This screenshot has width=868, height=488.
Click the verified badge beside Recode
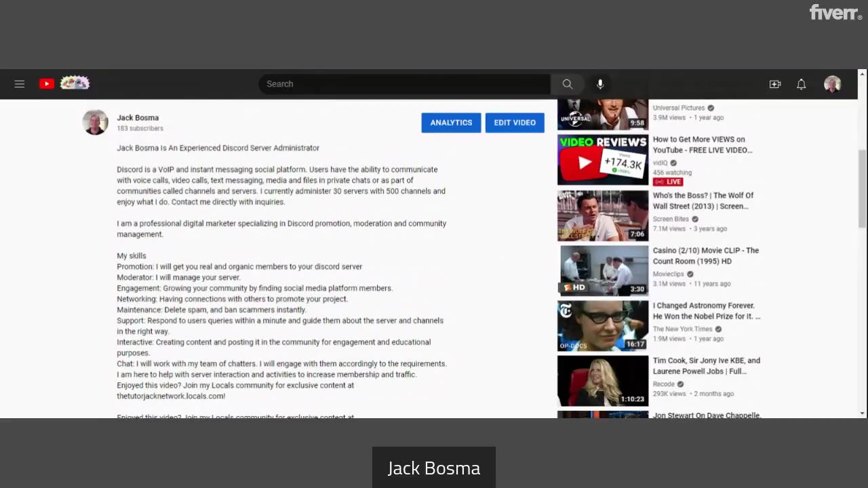681,384
